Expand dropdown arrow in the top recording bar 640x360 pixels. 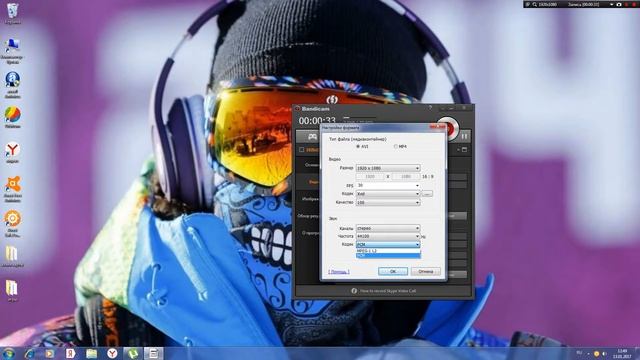(x=611, y=4)
